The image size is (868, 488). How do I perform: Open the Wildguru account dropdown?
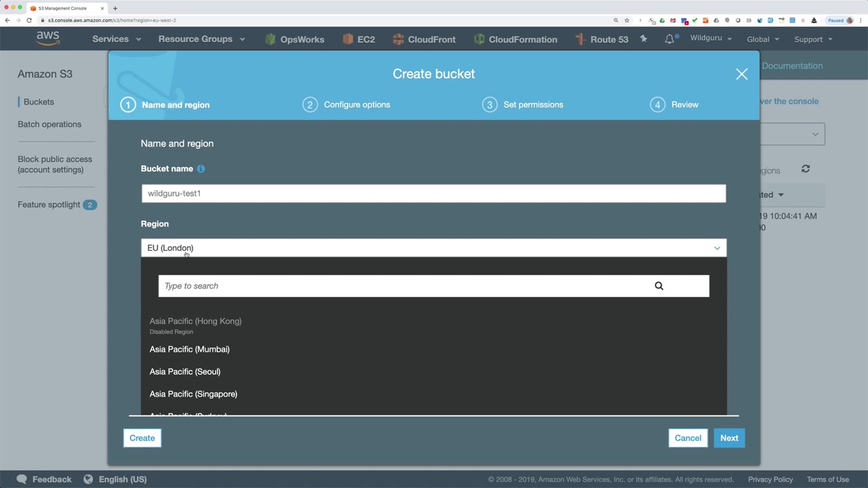[711, 38]
